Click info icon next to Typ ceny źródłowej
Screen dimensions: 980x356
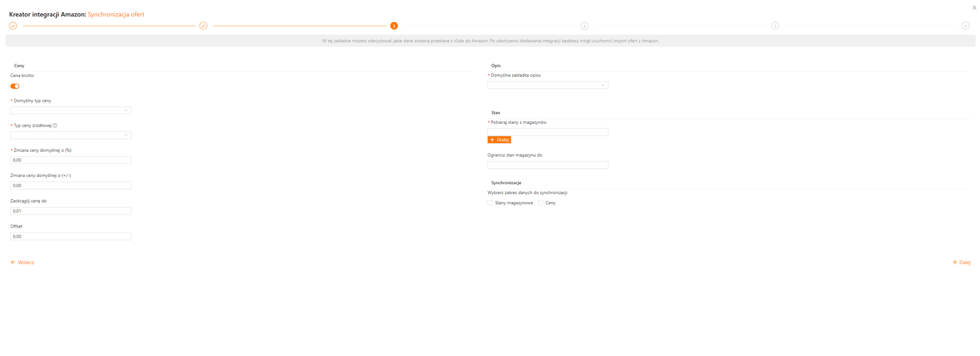pyautogui.click(x=55, y=126)
